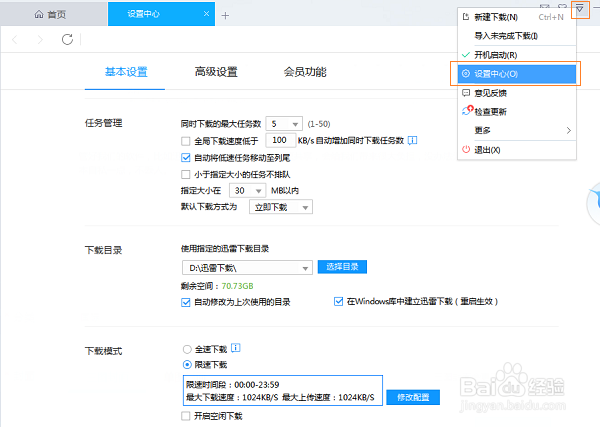Switch to 高级设置 tab
This screenshot has height=427, width=600.
click(216, 72)
